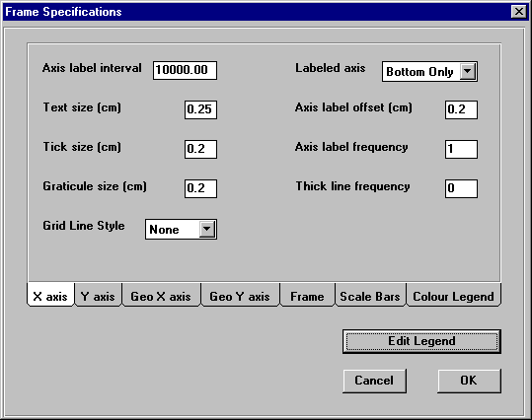Switch to the Y axis tab

pos(98,296)
